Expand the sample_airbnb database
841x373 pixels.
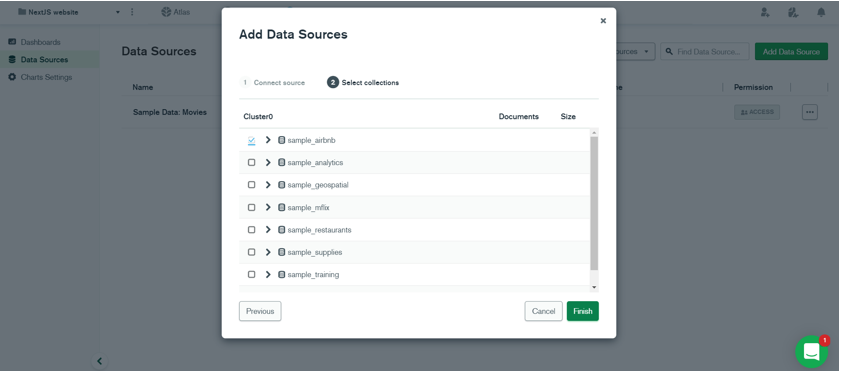pos(268,140)
